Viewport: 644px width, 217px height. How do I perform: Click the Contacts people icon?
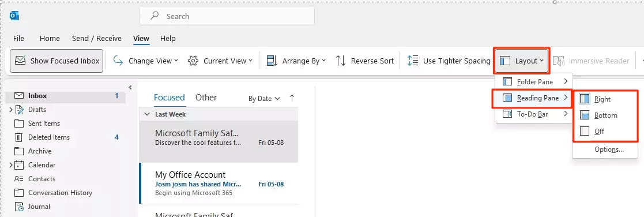(19, 179)
